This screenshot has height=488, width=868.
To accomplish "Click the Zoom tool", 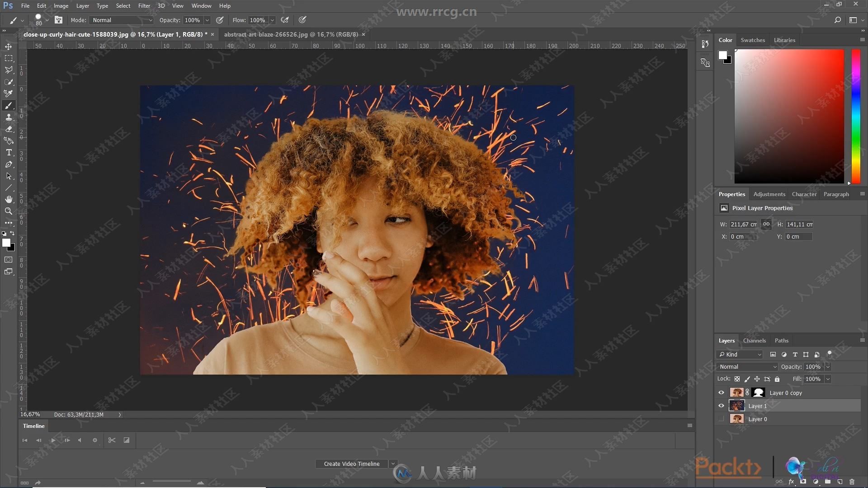I will tap(8, 211).
